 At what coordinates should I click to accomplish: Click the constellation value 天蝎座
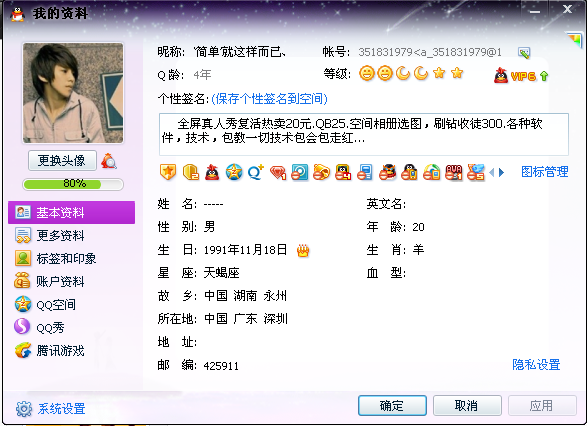click(221, 273)
